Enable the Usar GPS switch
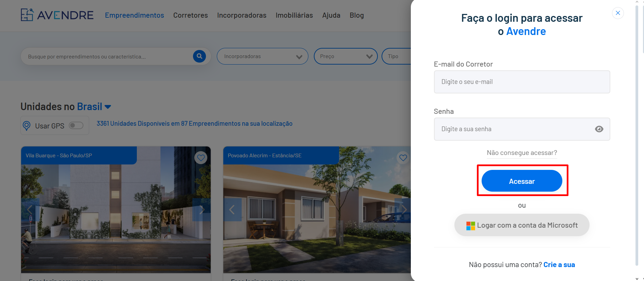 [x=76, y=125]
